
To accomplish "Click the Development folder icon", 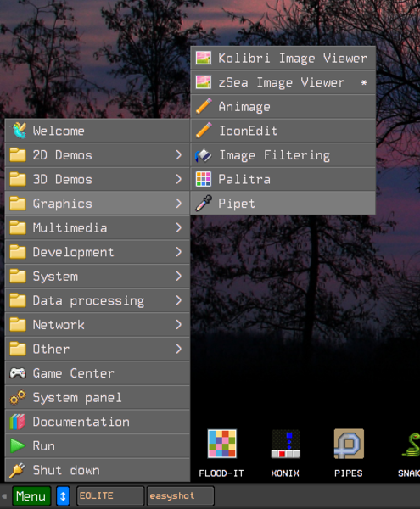I will tap(18, 252).
